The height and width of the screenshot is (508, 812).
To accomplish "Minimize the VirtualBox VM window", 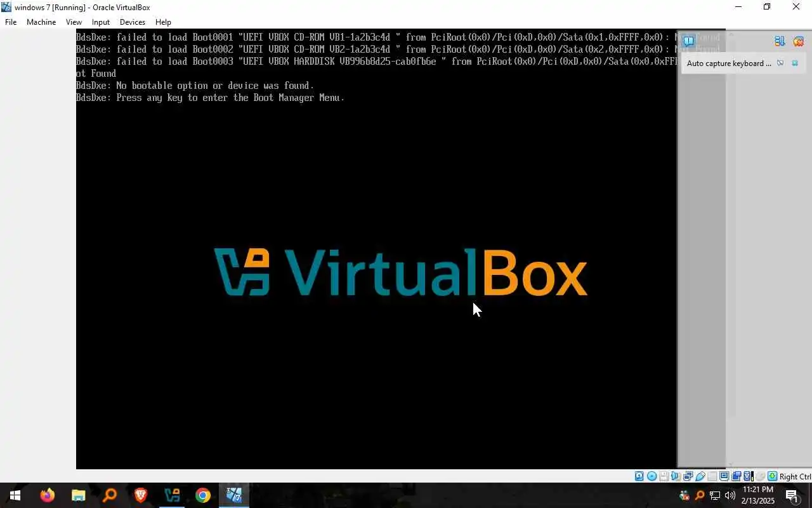I will 738,7.
